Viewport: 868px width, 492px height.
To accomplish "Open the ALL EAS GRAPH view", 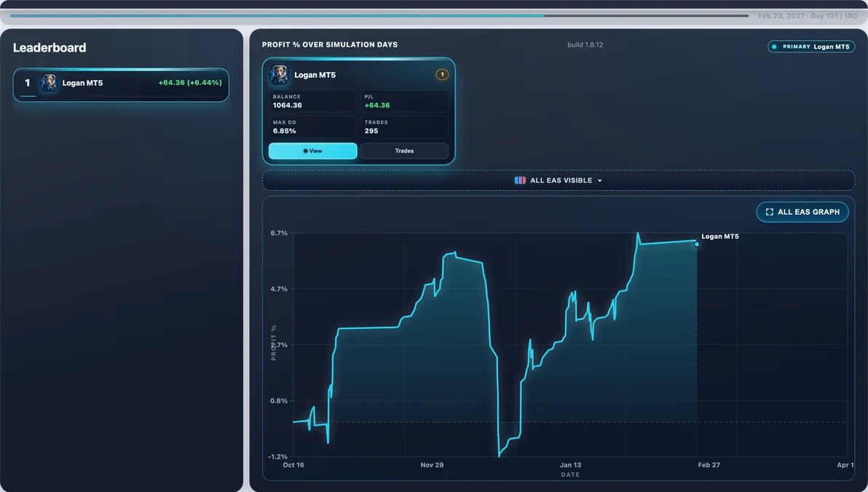I will 802,212.
